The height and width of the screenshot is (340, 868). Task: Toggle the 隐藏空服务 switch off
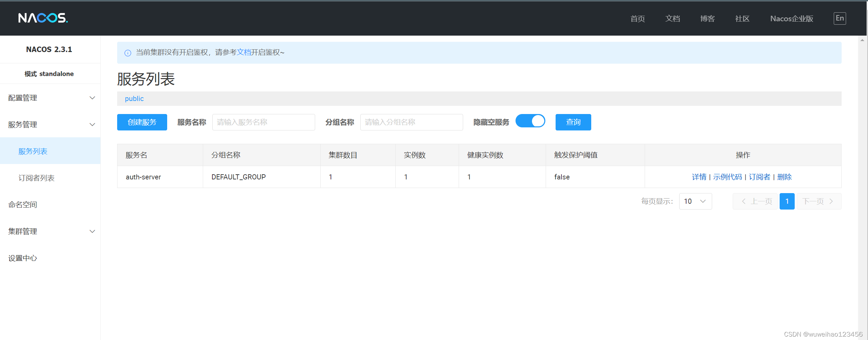(x=530, y=121)
